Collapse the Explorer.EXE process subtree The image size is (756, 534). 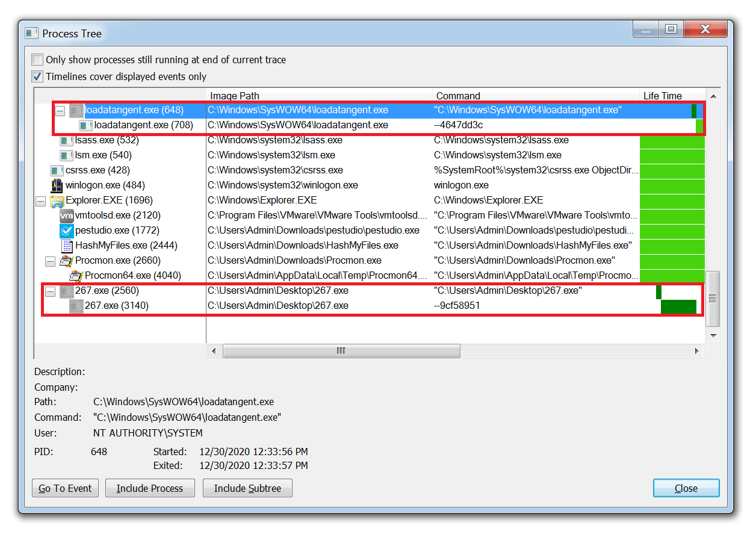pyautogui.click(x=40, y=200)
